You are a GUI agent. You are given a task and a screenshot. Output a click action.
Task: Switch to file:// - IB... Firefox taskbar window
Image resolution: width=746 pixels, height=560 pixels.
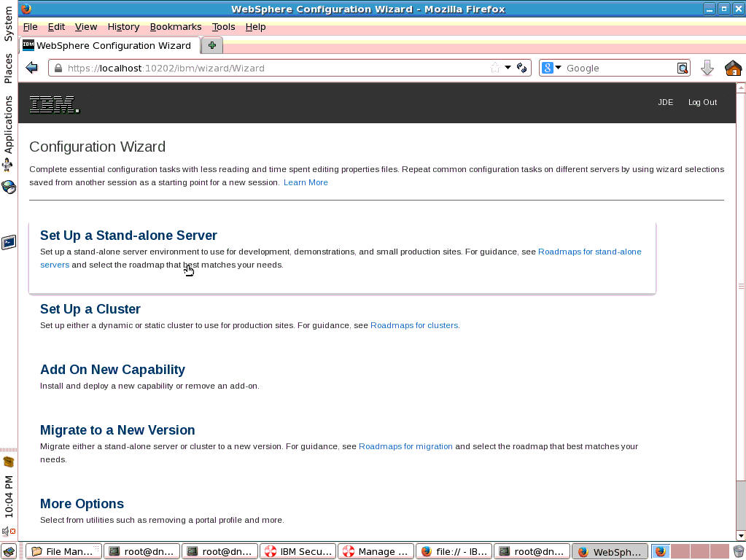pos(454,551)
